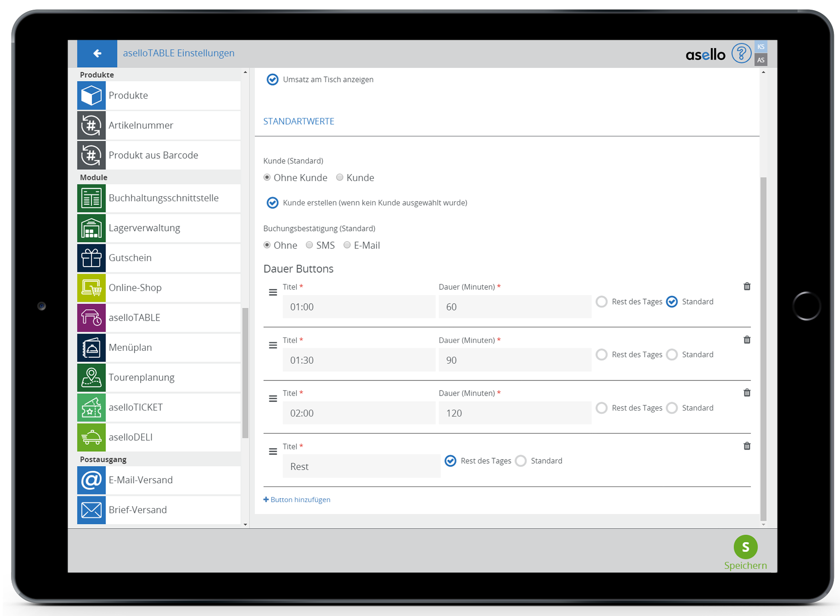Click trash icon for the Rest row

[x=747, y=446]
